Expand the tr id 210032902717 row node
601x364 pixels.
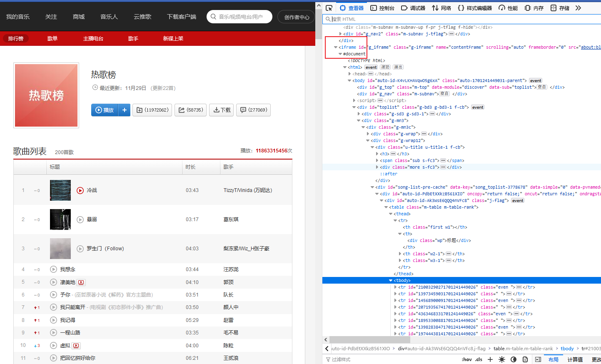(x=395, y=287)
